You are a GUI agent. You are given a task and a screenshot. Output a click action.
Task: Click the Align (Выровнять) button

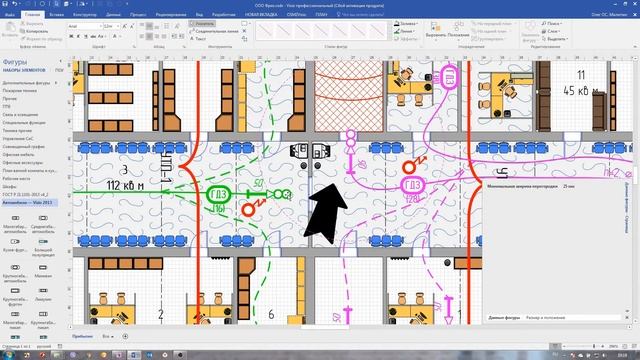coord(436,31)
